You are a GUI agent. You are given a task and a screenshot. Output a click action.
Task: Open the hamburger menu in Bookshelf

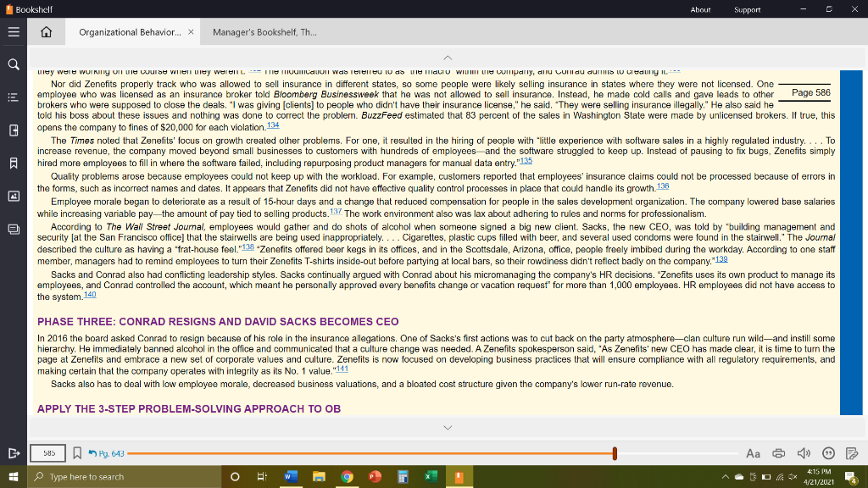point(14,32)
